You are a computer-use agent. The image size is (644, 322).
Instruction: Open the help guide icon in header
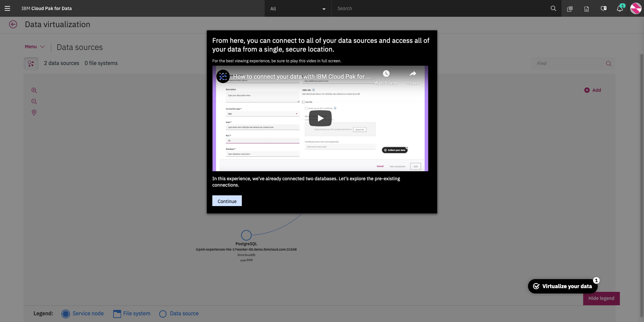603,9
